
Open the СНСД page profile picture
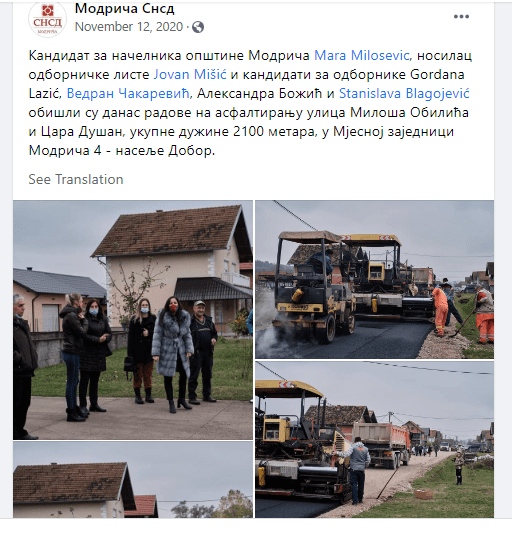coord(47,19)
